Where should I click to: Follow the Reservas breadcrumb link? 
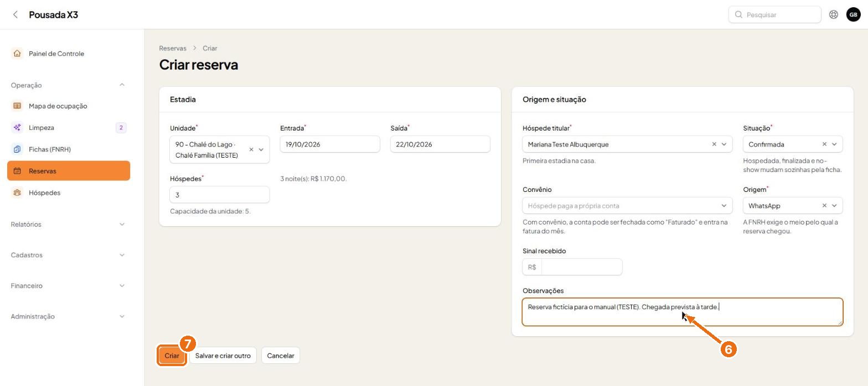click(173, 48)
